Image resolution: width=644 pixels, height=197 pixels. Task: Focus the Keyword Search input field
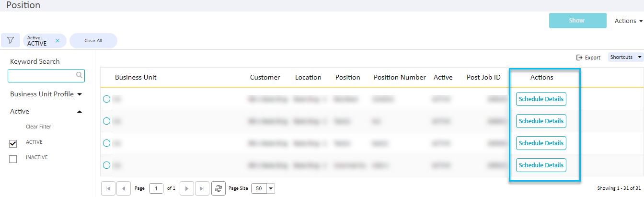pyautogui.click(x=46, y=75)
